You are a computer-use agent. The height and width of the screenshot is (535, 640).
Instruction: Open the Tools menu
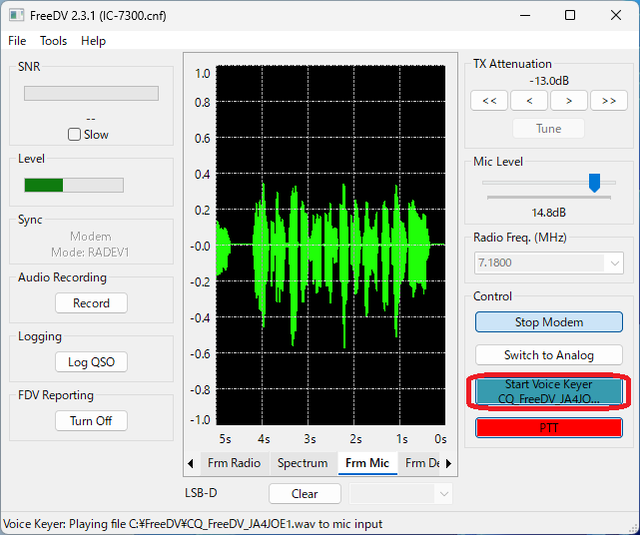coord(53,41)
